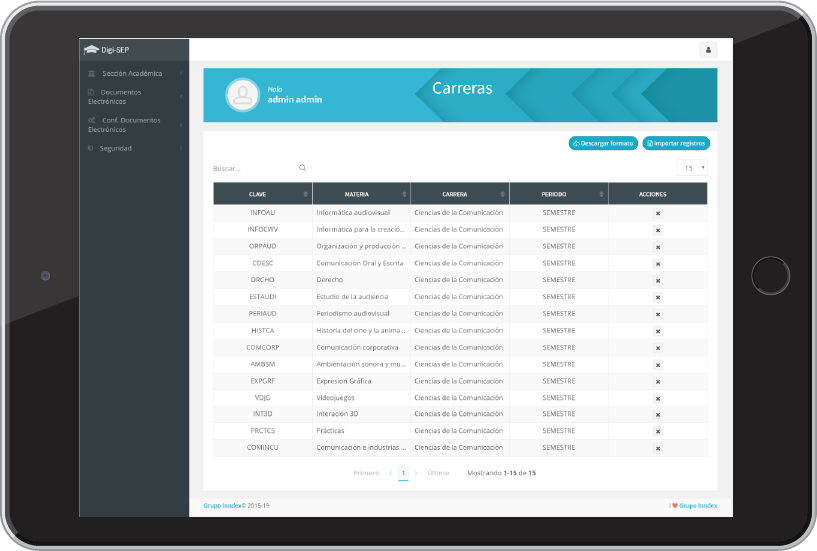Sort the table by the CLAVE column

click(x=262, y=194)
